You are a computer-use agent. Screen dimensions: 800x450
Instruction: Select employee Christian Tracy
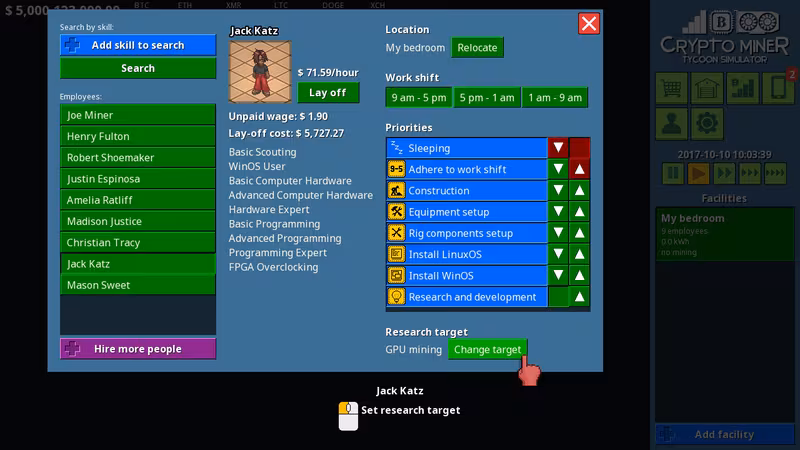(138, 242)
